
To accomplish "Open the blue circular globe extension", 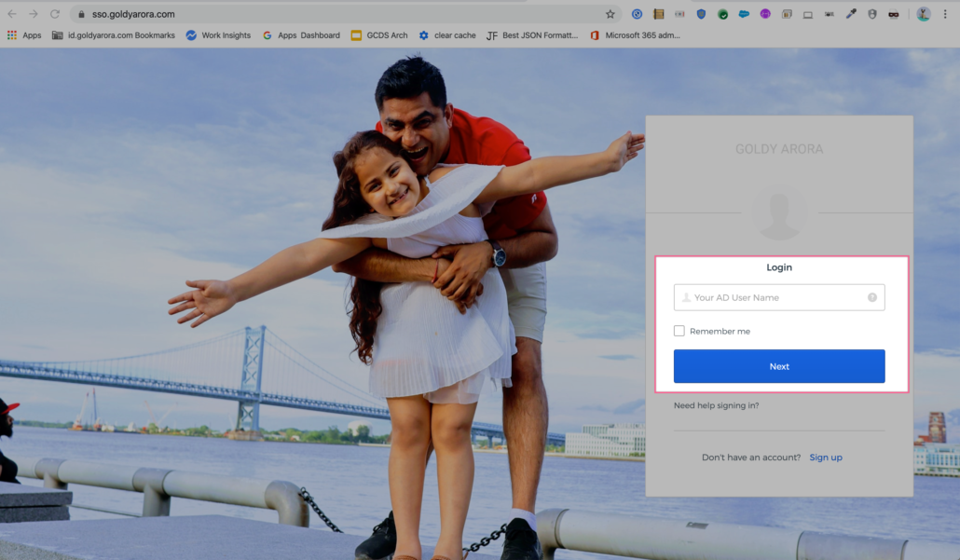I will point(637,14).
